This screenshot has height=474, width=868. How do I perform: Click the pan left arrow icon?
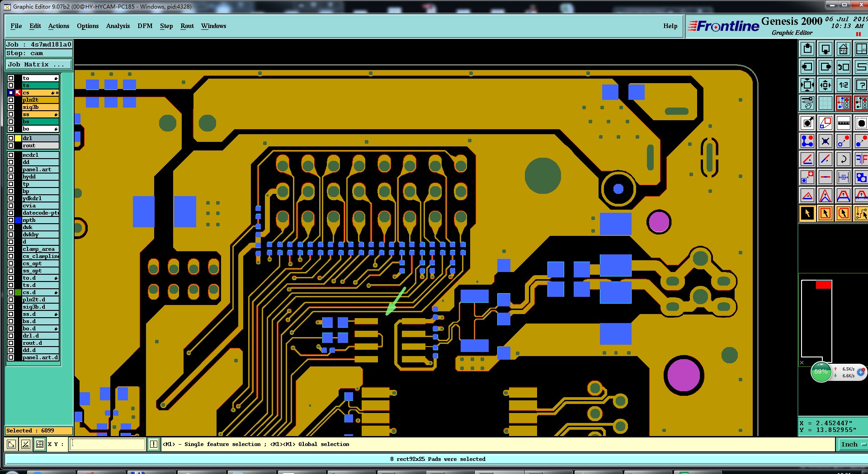(x=807, y=67)
